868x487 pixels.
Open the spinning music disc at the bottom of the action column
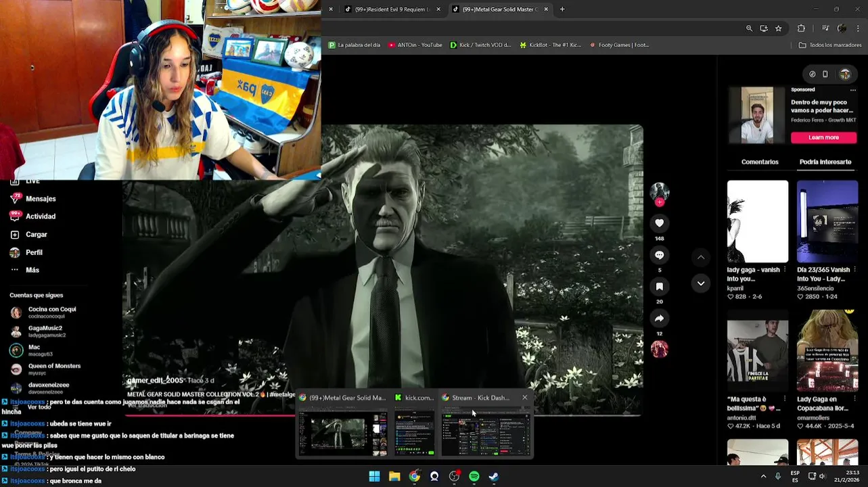click(x=659, y=349)
